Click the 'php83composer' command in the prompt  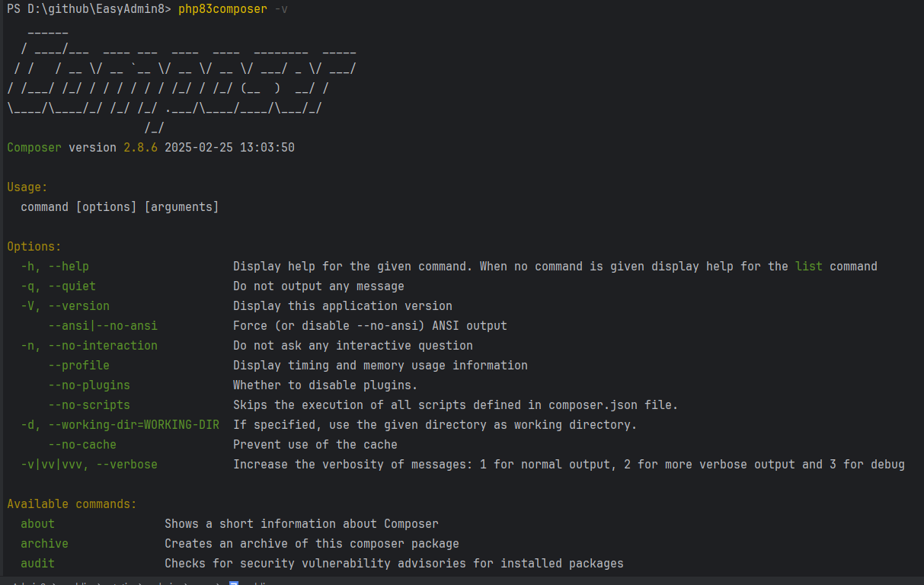(222, 9)
